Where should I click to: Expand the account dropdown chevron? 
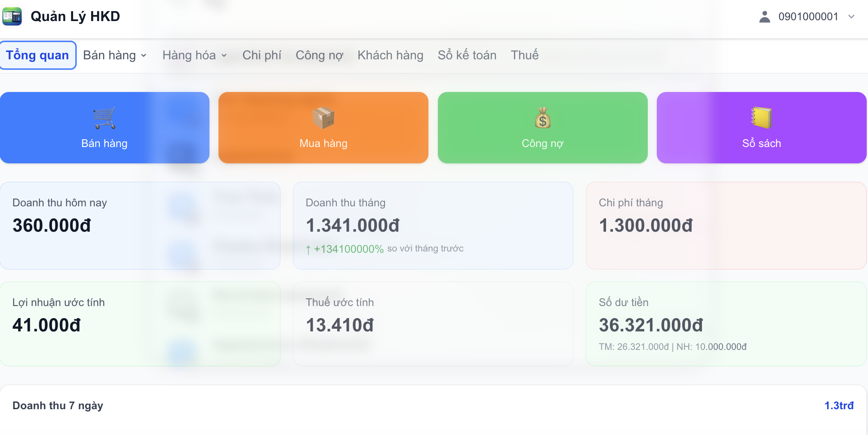click(x=851, y=17)
